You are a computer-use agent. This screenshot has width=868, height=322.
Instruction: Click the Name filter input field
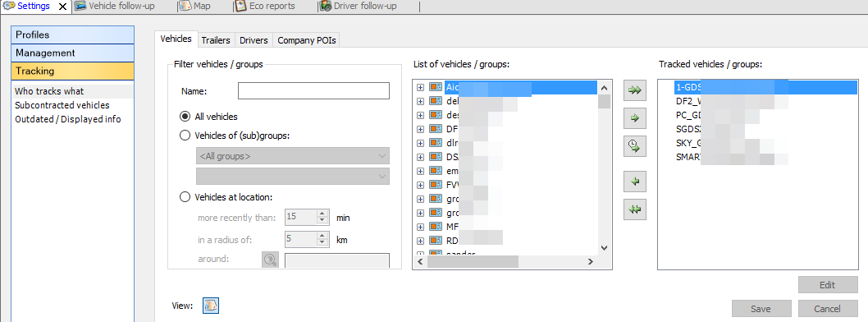click(314, 91)
